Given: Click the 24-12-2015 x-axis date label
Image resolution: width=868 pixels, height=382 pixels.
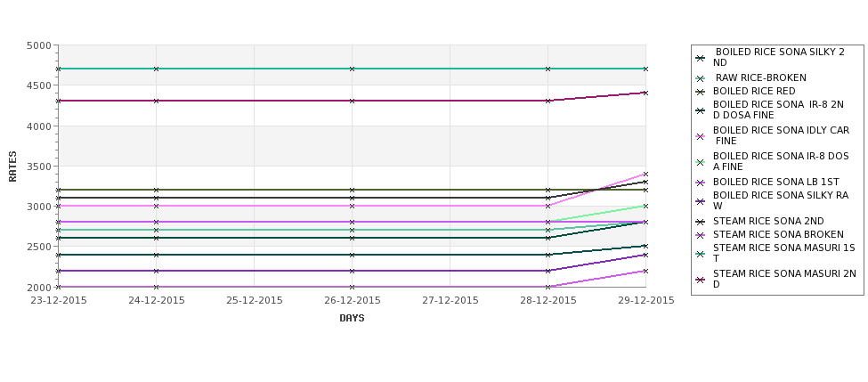Looking at the screenshot, I should point(157,301).
